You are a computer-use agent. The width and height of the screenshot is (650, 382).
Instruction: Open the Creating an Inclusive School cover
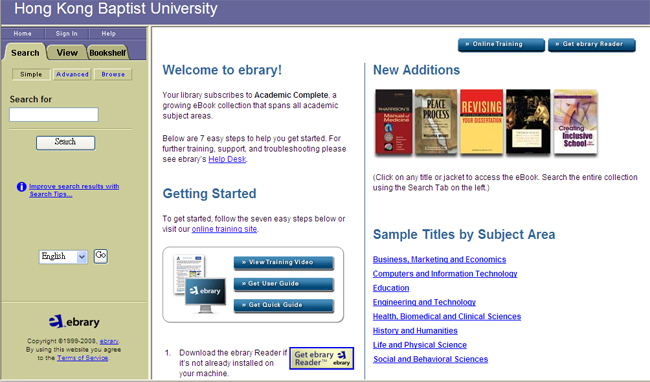click(576, 122)
